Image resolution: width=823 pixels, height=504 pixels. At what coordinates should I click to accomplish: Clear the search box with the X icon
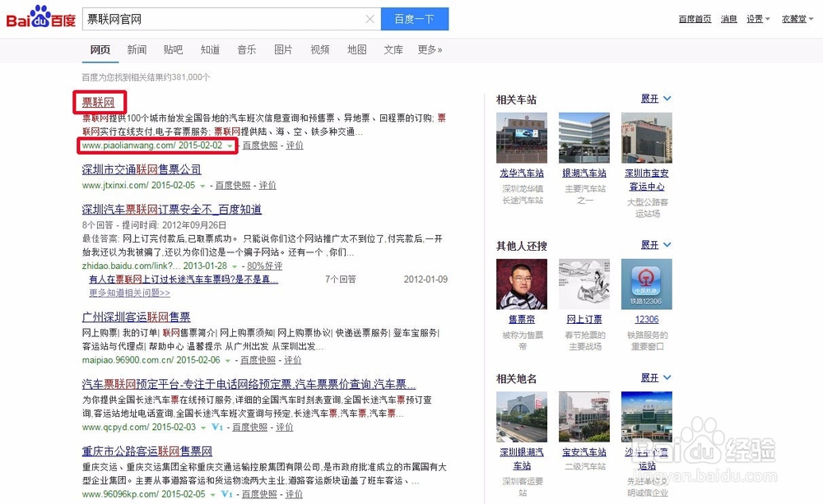[370, 20]
